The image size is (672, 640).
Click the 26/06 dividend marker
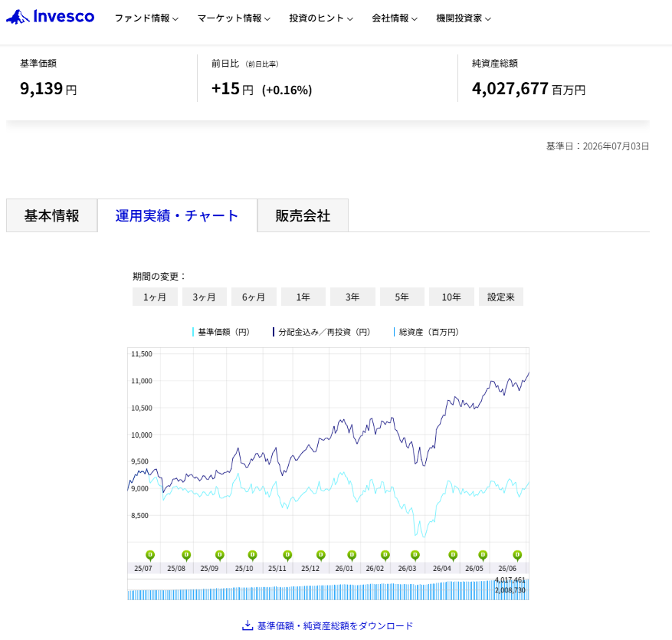517,556
